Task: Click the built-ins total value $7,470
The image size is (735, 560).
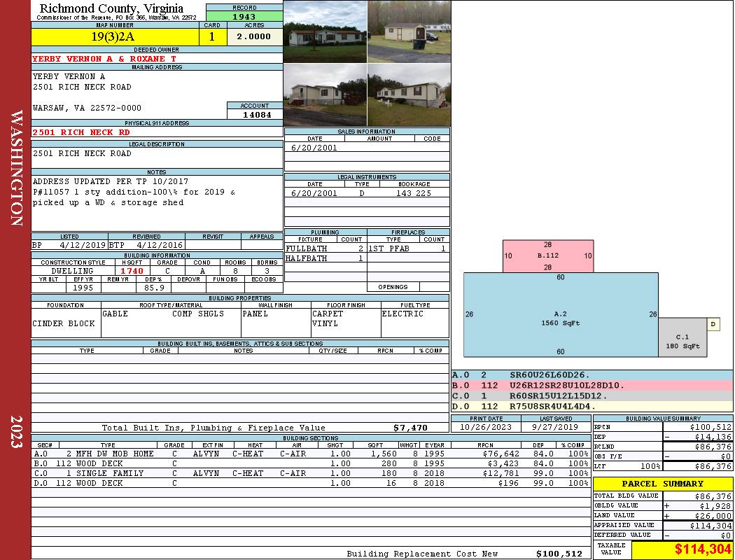Action: click(411, 428)
